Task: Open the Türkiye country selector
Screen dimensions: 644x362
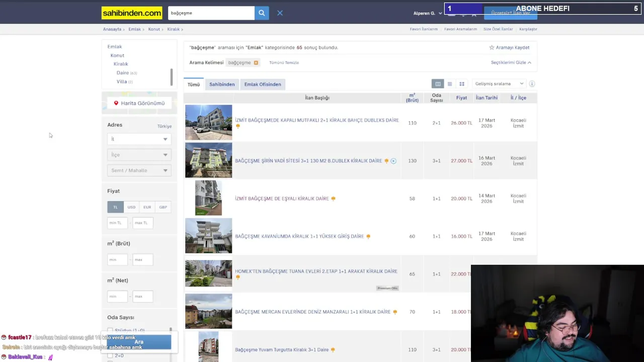Action: click(x=164, y=126)
